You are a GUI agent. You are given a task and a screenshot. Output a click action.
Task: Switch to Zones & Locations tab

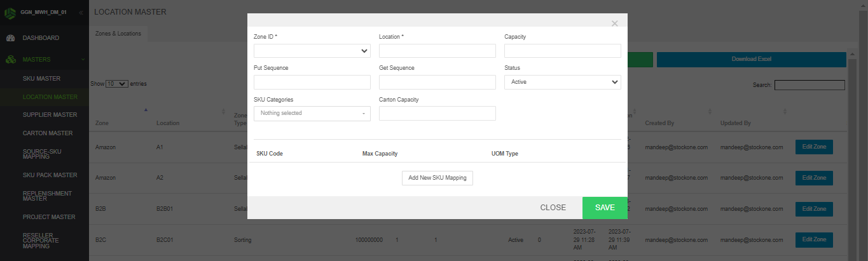[118, 34]
